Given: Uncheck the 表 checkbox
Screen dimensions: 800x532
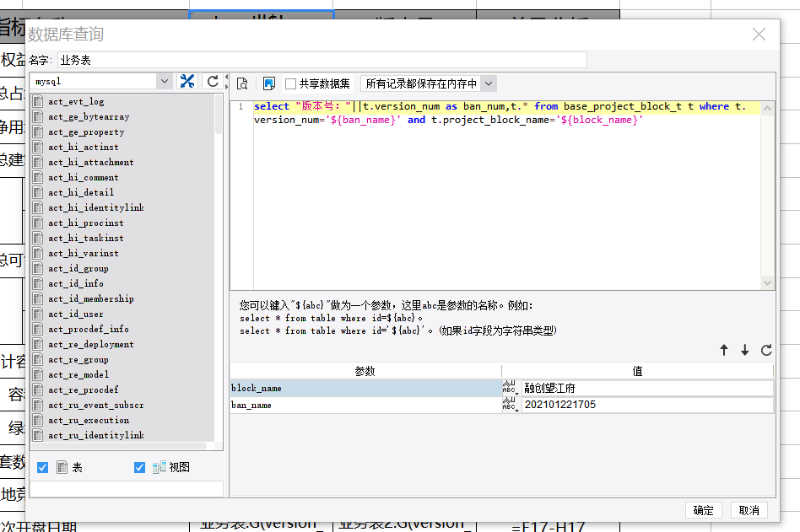Looking at the screenshot, I should (43, 467).
